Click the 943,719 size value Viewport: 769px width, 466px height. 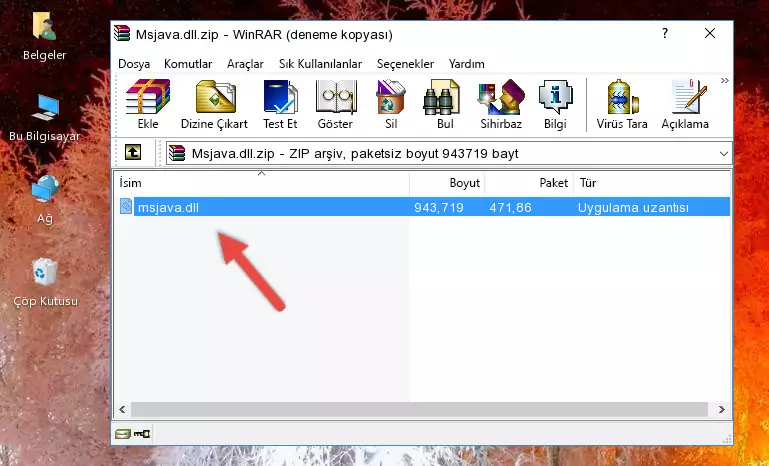[x=438, y=207]
